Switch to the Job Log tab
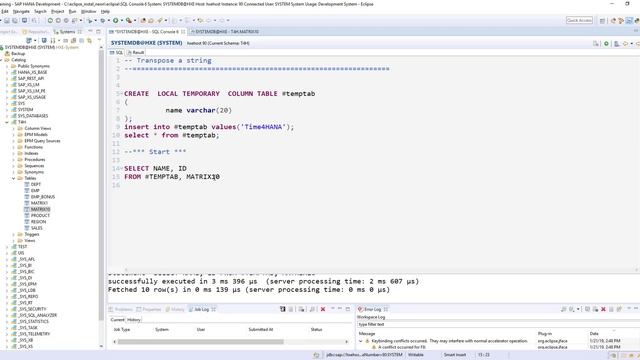Screen dimensions: 640x360 202,309
